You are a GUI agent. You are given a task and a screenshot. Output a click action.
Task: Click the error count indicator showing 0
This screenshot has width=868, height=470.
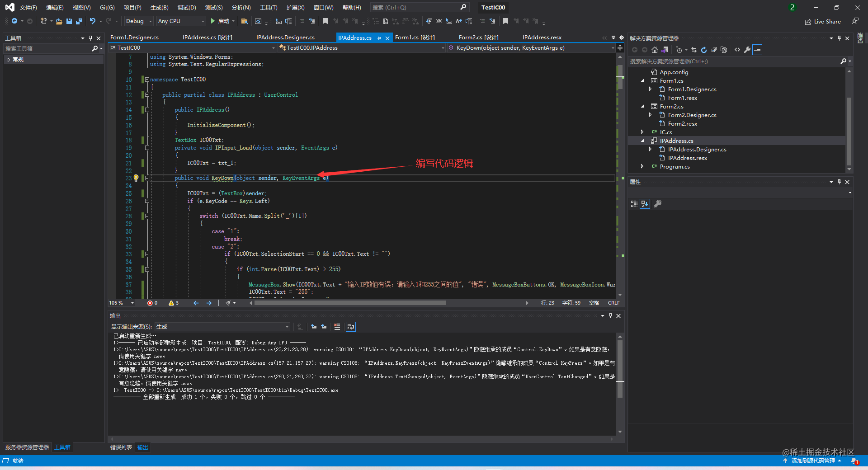[152, 303]
